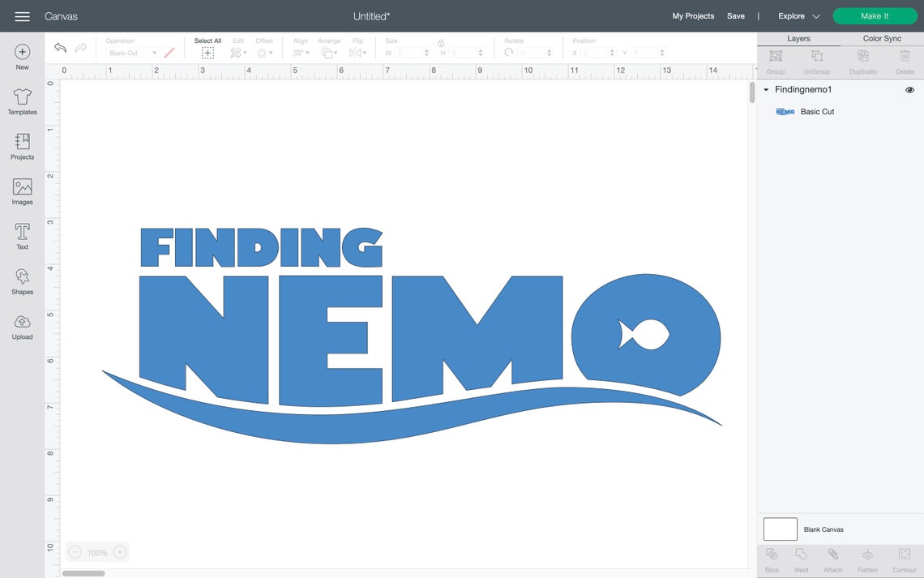Image resolution: width=924 pixels, height=578 pixels.
Task: Open the hamburger menu
Action: tap(22, 15)
